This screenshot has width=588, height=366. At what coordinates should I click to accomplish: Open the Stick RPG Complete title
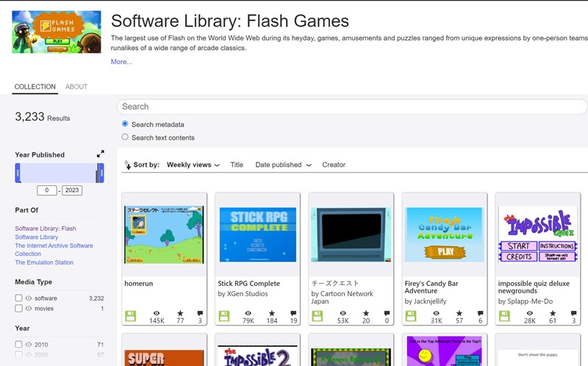click(x=249, y=284)
